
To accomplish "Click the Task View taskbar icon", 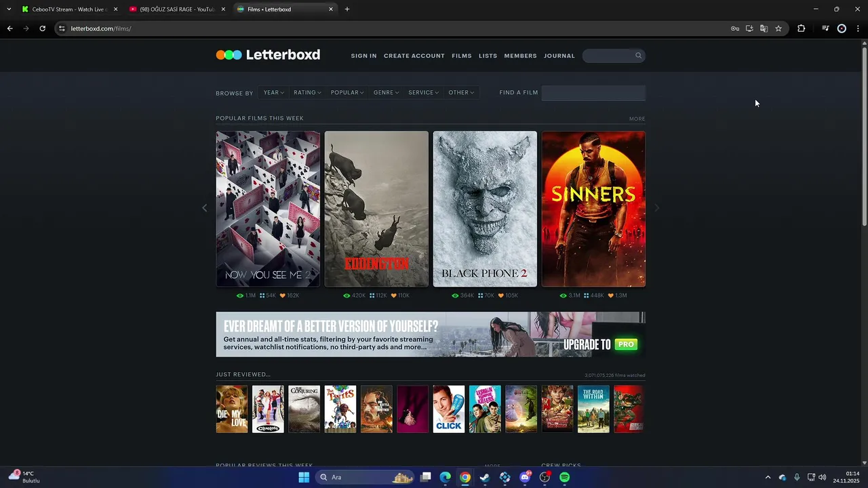I will pos(425,477).
